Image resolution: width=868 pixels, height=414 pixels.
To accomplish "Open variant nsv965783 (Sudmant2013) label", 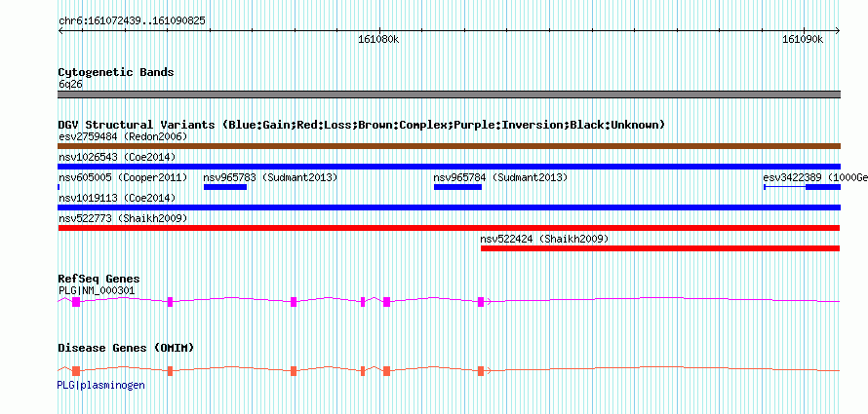I will coord(270,177).
